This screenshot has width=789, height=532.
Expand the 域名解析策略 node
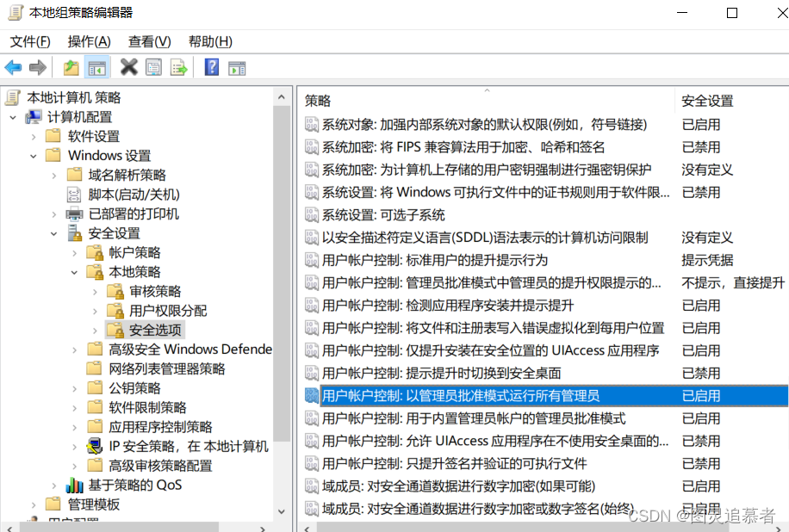(x=54, y=176)
